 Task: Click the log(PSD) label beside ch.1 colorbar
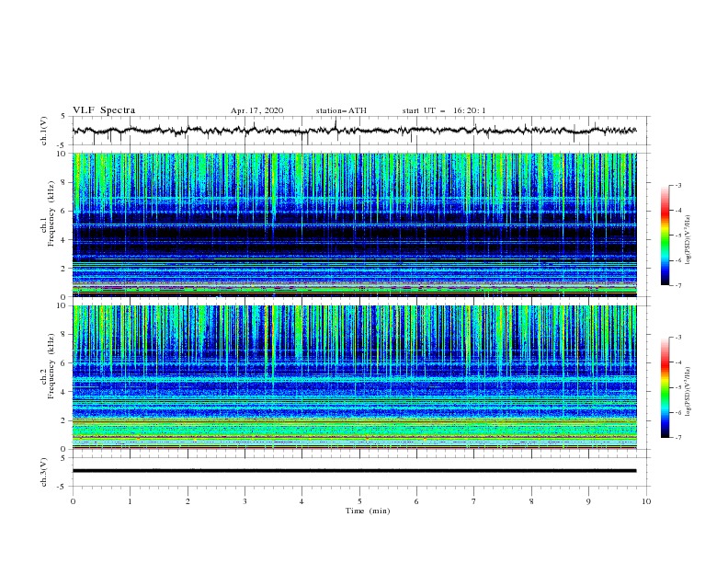pyautogui.click(x=688, y=241)
